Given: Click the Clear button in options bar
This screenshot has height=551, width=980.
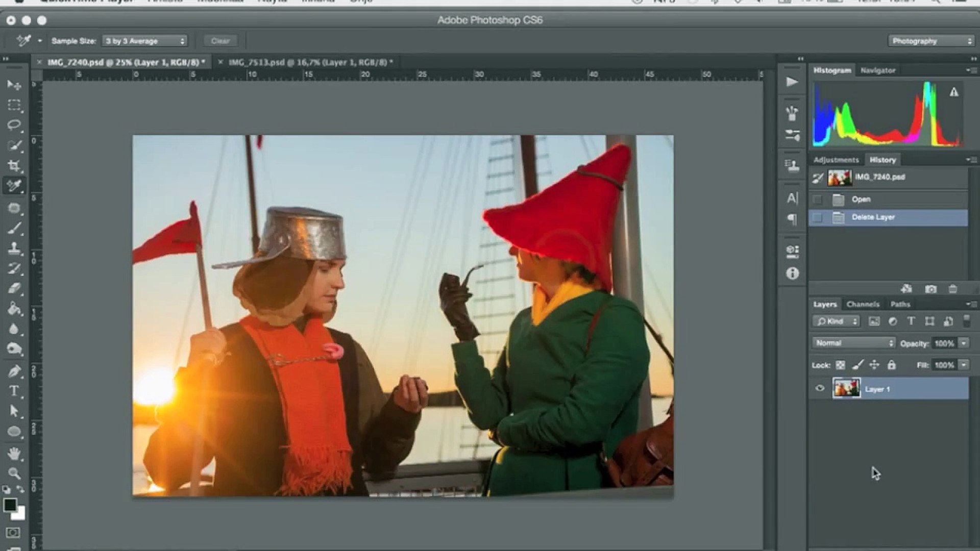Looking at the screenshot, I should [x=220, y=41].
